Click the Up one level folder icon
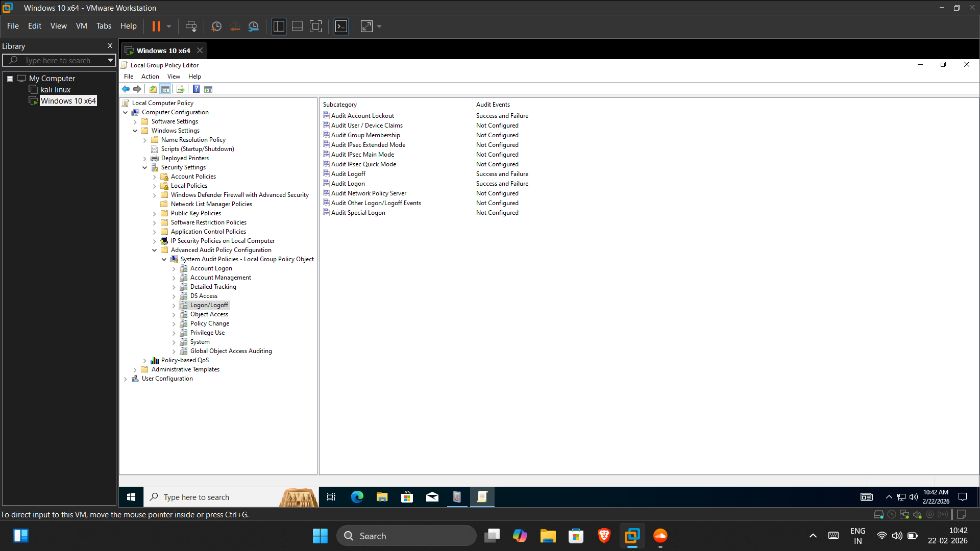Screen dimensions: 980x551 pos(153,89)
